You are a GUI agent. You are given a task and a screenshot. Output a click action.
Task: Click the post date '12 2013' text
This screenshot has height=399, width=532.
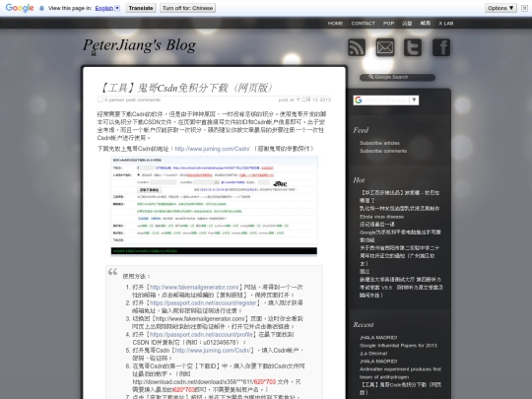320,100
